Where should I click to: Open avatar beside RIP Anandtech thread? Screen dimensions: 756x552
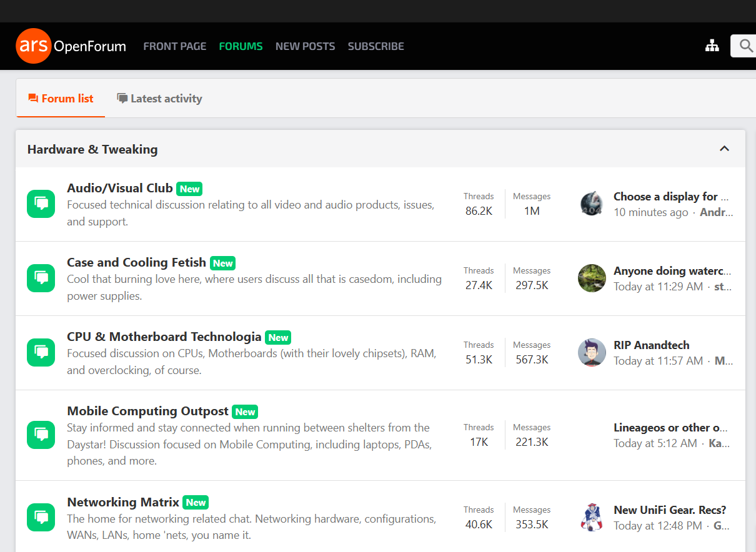tap(592, 353)
